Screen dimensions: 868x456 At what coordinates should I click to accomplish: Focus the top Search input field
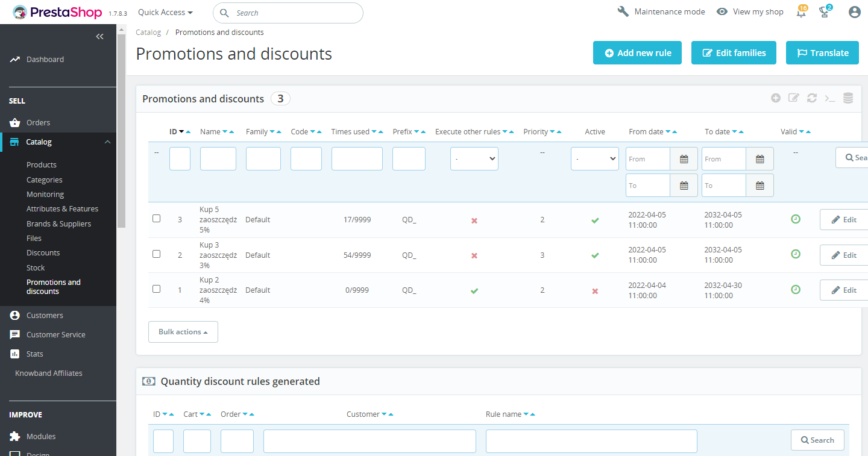295,13
